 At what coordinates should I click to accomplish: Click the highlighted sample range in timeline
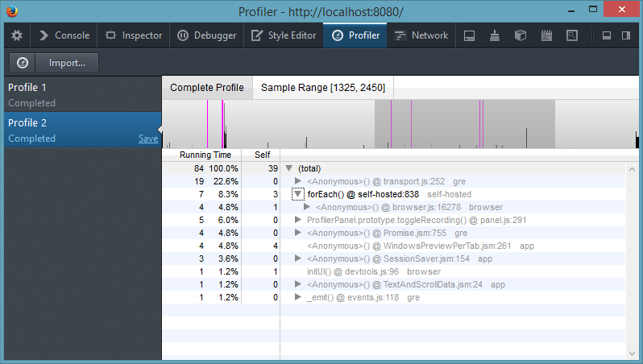(x=465, y=124)
